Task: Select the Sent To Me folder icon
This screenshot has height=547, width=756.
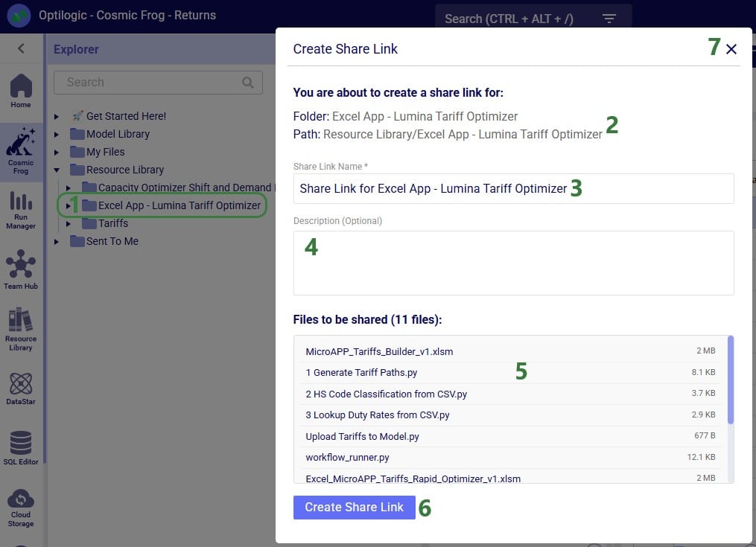Action: point(77,241)
